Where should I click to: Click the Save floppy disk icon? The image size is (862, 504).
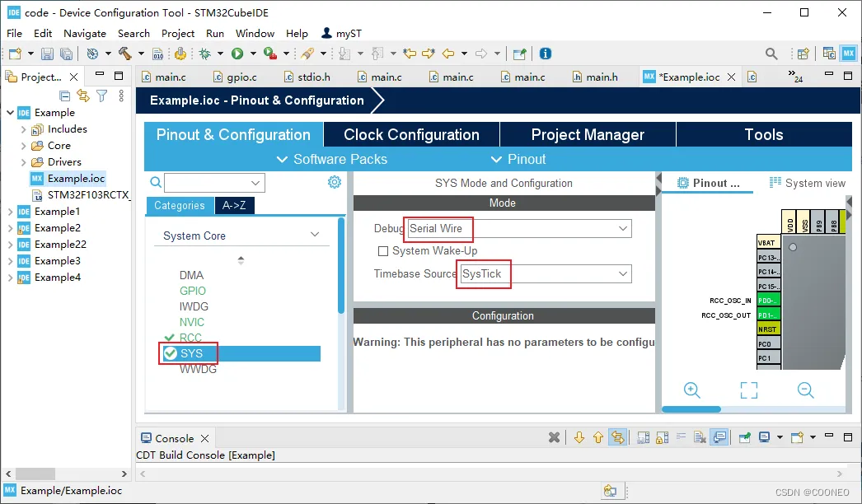coord(47,54)
